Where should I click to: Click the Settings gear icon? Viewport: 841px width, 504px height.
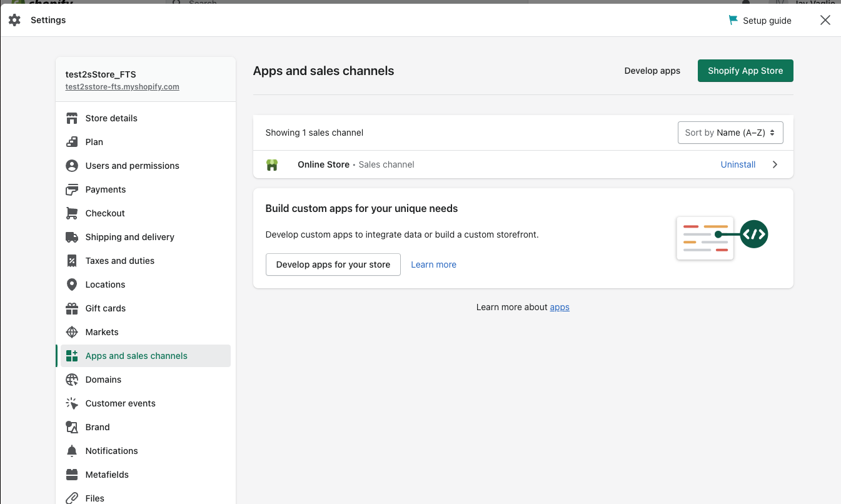[x=14, y=20]
